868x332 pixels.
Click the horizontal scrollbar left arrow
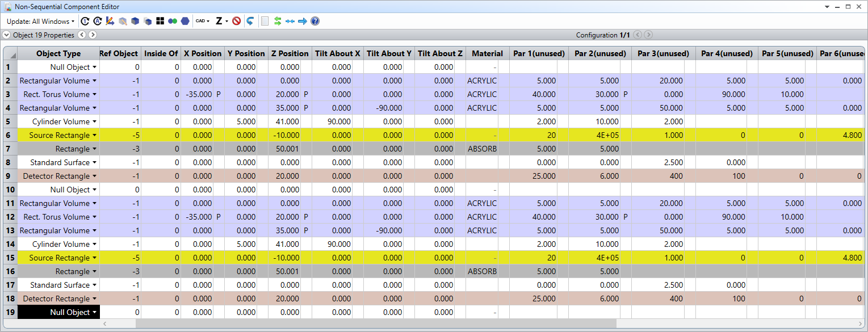pos(104,323)
